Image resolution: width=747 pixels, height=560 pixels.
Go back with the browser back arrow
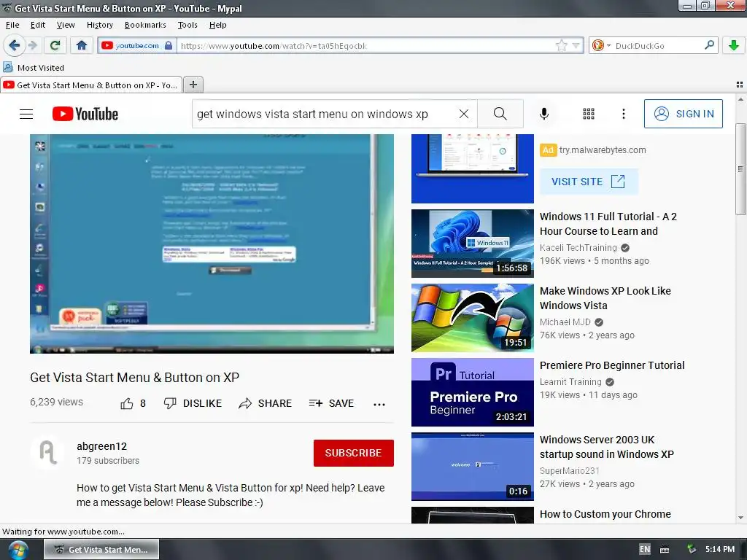[x=15, y=45]
